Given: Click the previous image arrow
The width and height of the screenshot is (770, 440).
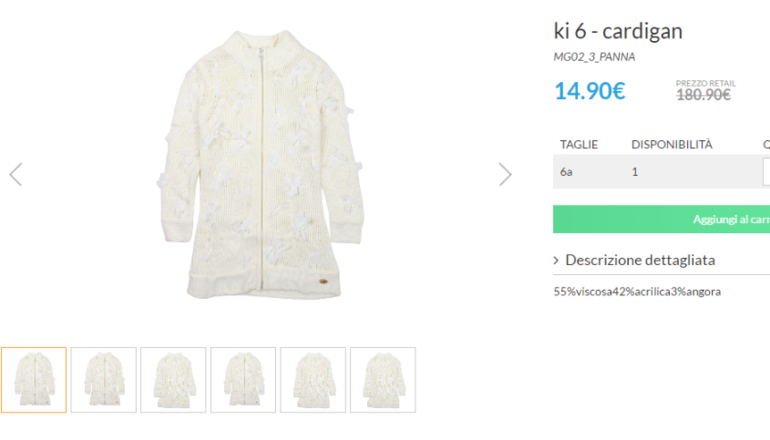Looking at the screenshot, I should [x=15, y=175].
